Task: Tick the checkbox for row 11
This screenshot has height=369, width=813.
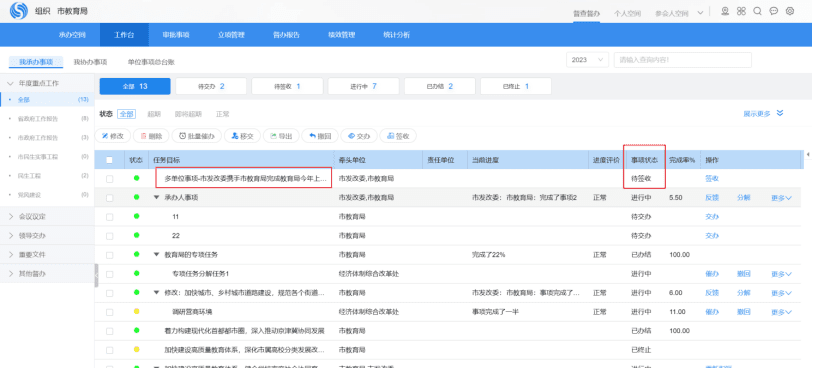Action: 109,217
